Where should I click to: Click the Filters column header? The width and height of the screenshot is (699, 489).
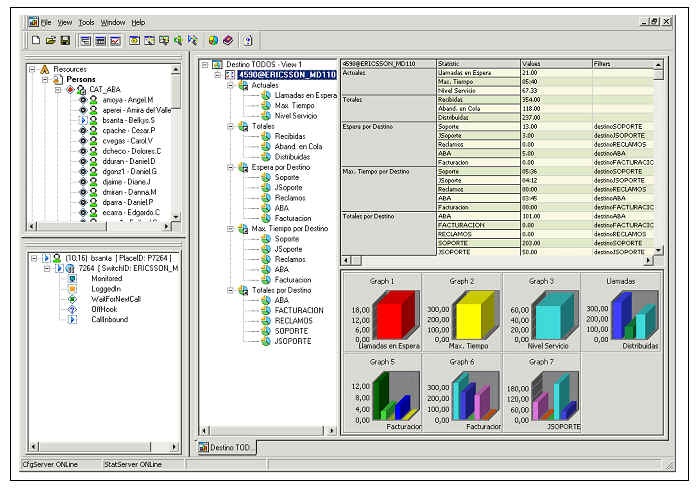(x=622, y=64)
